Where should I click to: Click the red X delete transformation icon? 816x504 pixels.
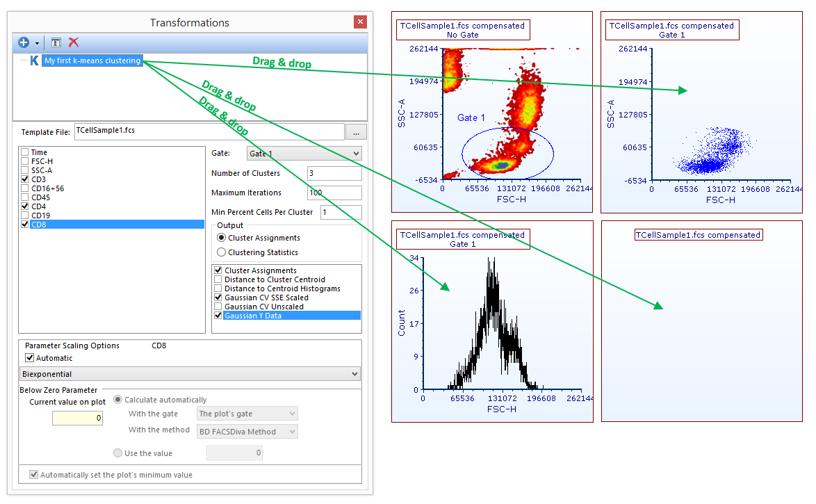(x=74, y=43)
